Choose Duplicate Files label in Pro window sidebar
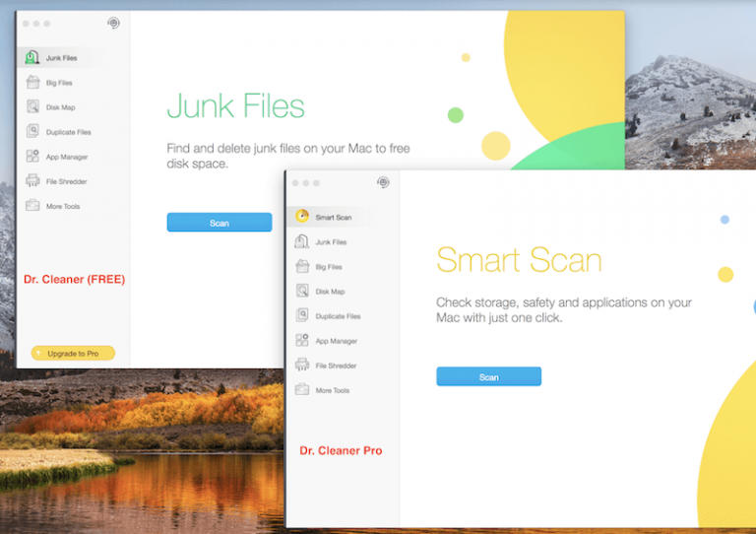Image resolution: width=756 pixels, height=534 pixels. pyautogui.click(x=338, y=316)
